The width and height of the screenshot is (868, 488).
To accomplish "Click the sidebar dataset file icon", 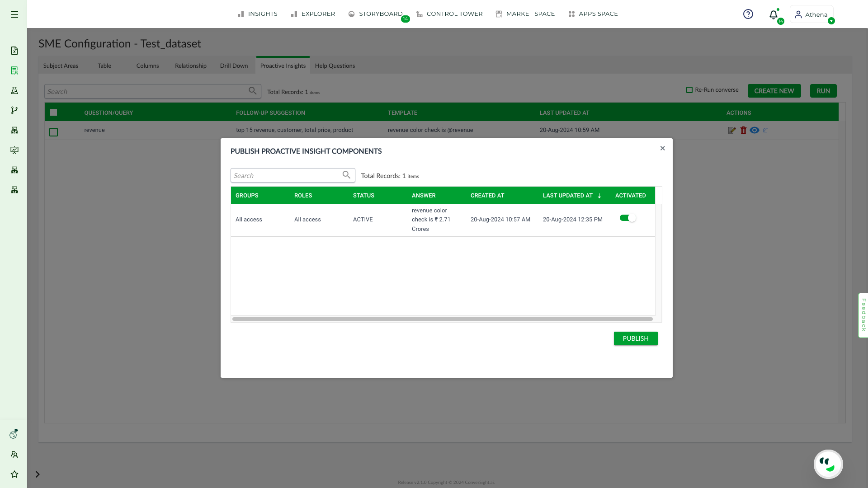I will (14, 51).
